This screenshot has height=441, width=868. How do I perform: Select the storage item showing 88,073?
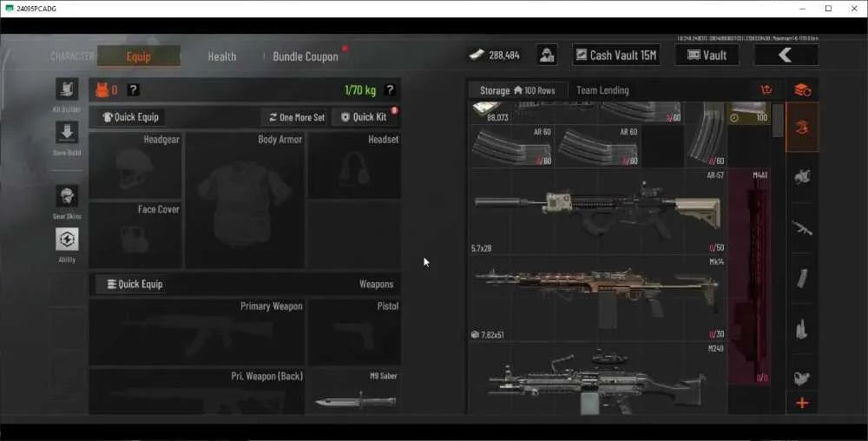(x=490, y=112)
